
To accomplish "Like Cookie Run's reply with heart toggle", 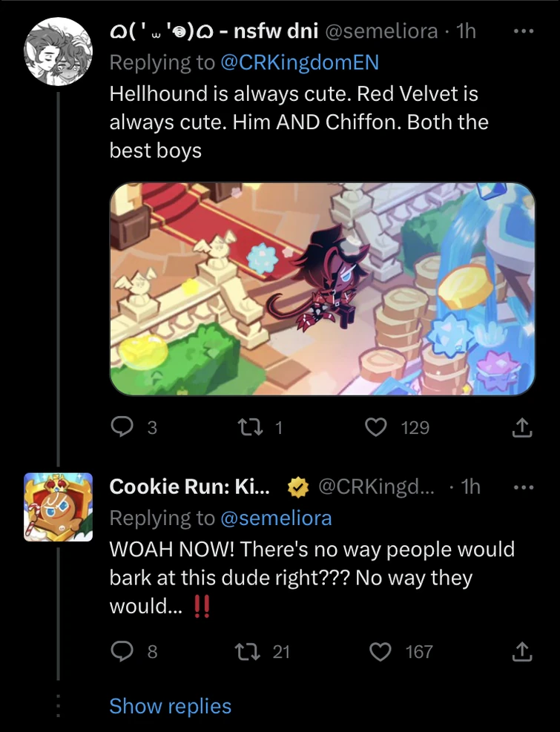I will [x=381, y=651].
